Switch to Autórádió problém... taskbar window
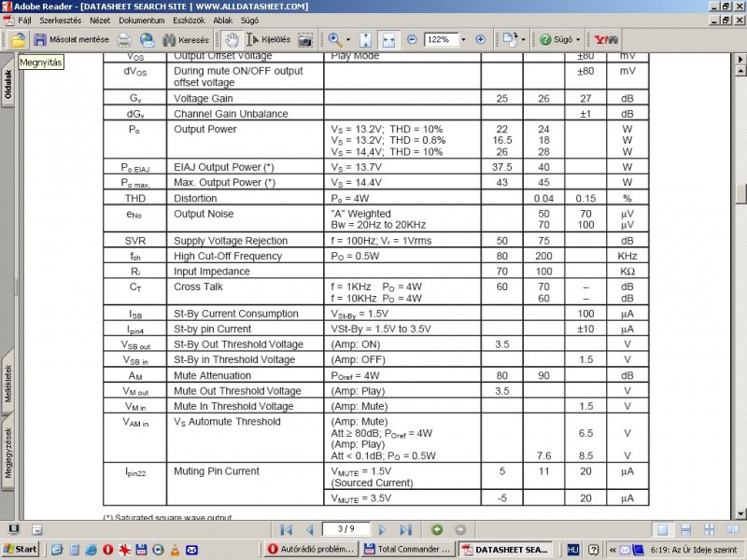This screenshot has width=747, height=560. pos(311,549)
